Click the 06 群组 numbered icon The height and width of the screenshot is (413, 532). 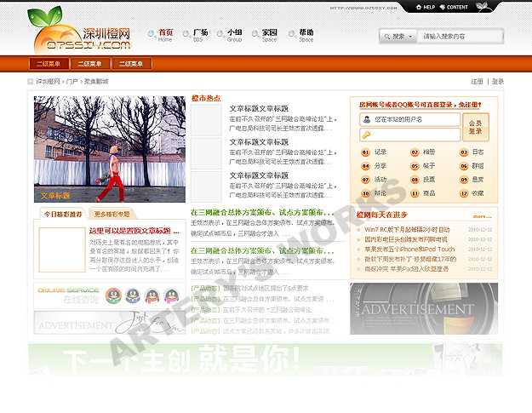465,166
